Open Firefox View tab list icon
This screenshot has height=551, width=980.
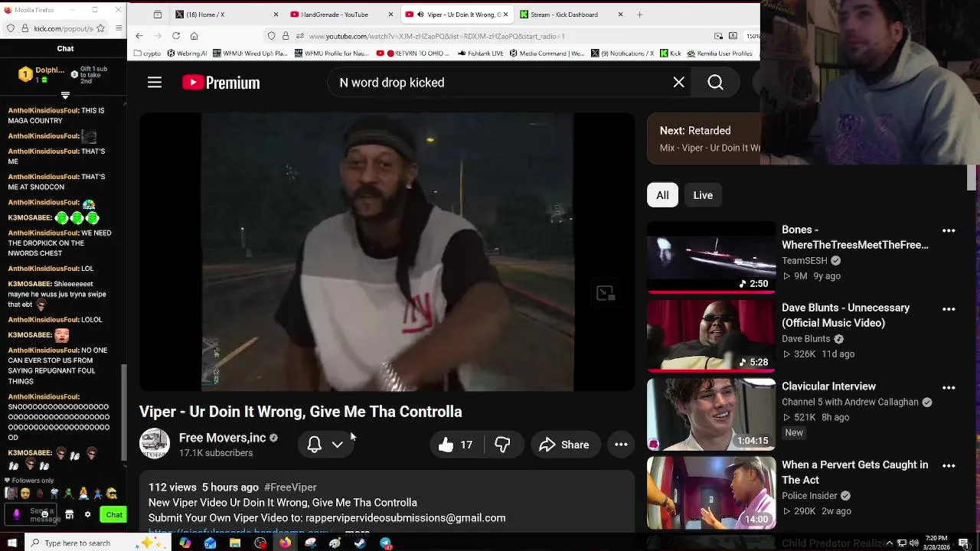pyautogui.click(x=157, y=15)
